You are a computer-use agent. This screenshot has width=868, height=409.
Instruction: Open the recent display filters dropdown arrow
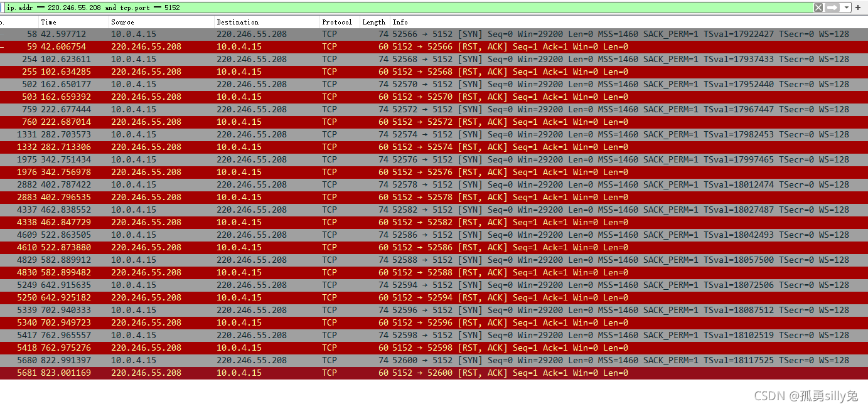pos(847,8)
